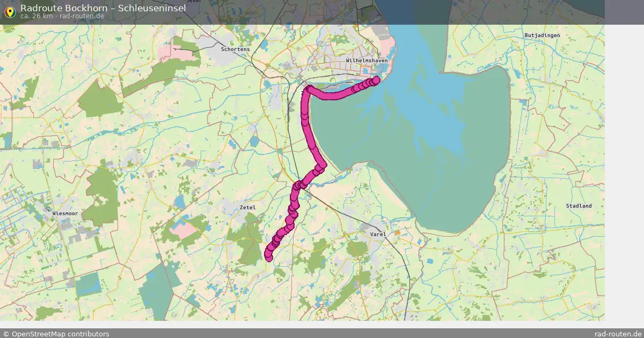
Task: Select the route end marker near Wilhelmshaven
Action: 376,80
